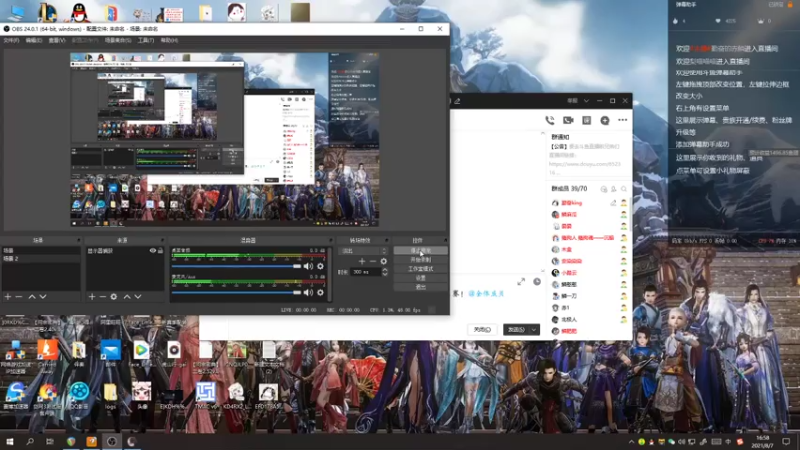
Task: Click Exit in OBS controls
Action: 420,287
